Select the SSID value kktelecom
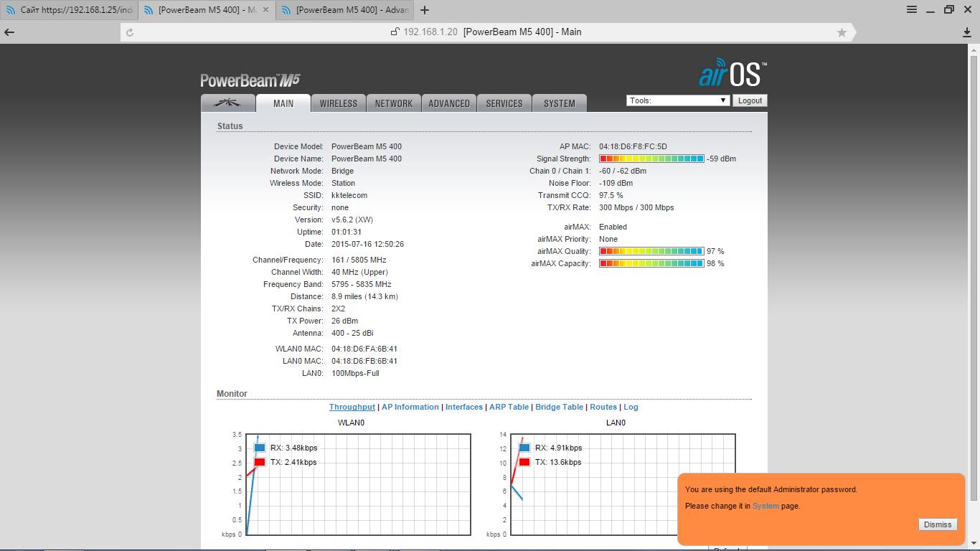 (349, 195)
